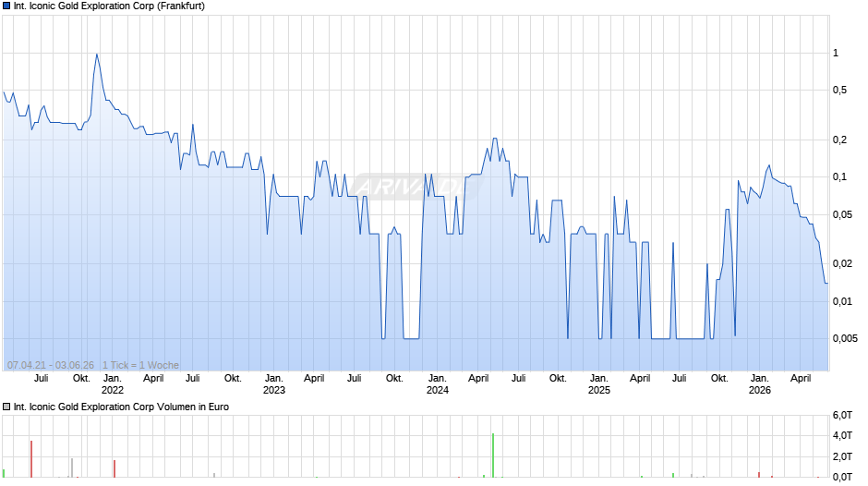Viewport: 868px width, 486px height.
Task: Click the volume axis value '0,0T'
Action: pos(842,477)
